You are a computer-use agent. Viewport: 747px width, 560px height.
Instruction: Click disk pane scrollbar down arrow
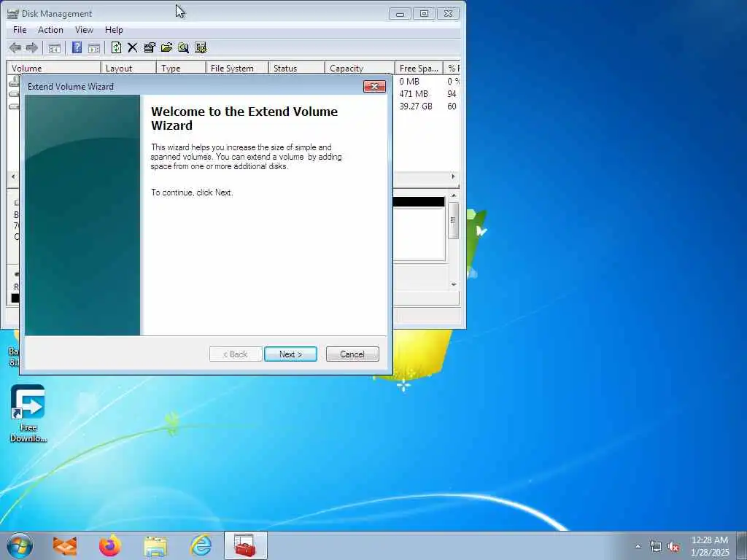click(x=454, y=284)
